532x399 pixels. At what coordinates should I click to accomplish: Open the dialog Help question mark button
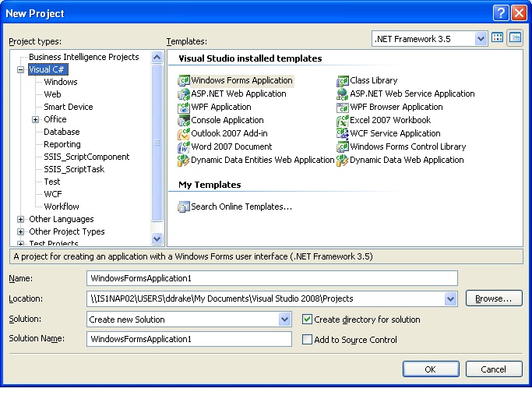tap(500, 13)
